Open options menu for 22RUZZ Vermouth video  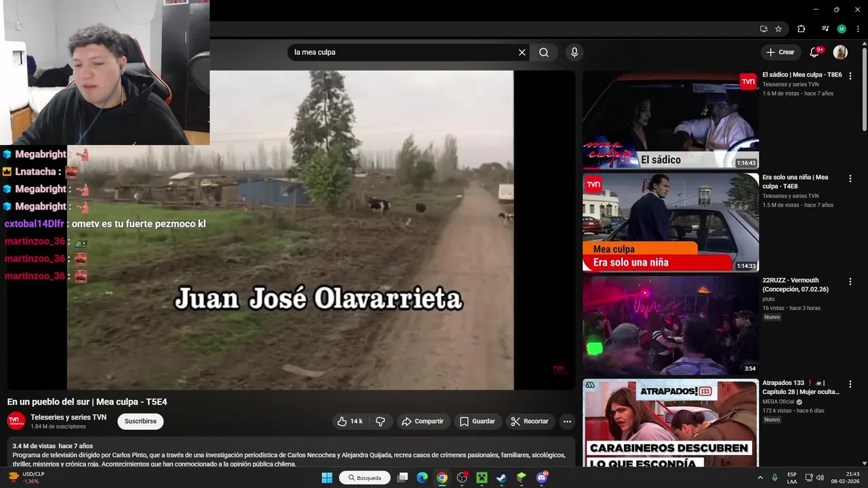coord(850,281)
